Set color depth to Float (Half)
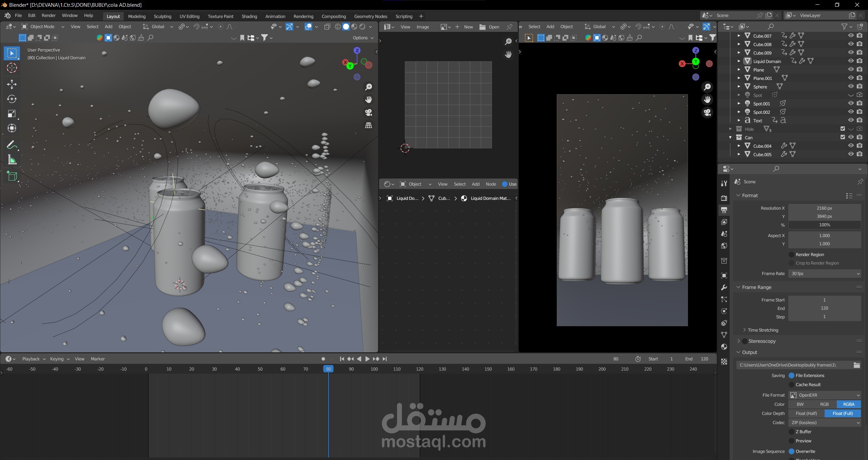The image size is (868, 460). click(806, 413)
